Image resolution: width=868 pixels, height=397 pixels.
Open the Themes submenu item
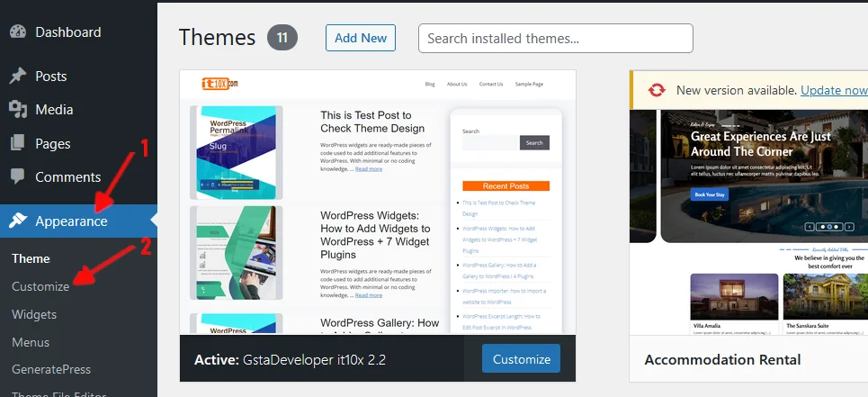coord(31,258)
